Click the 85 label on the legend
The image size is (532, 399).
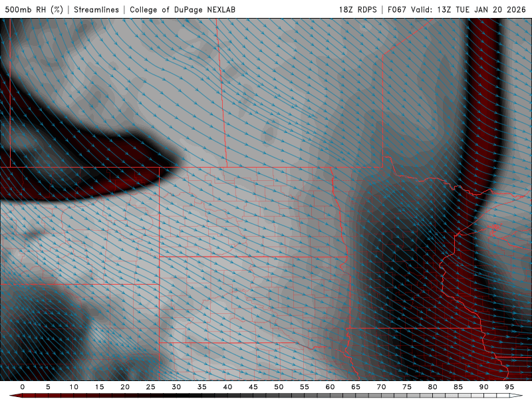pyautogui.click(x=458, y=387)
